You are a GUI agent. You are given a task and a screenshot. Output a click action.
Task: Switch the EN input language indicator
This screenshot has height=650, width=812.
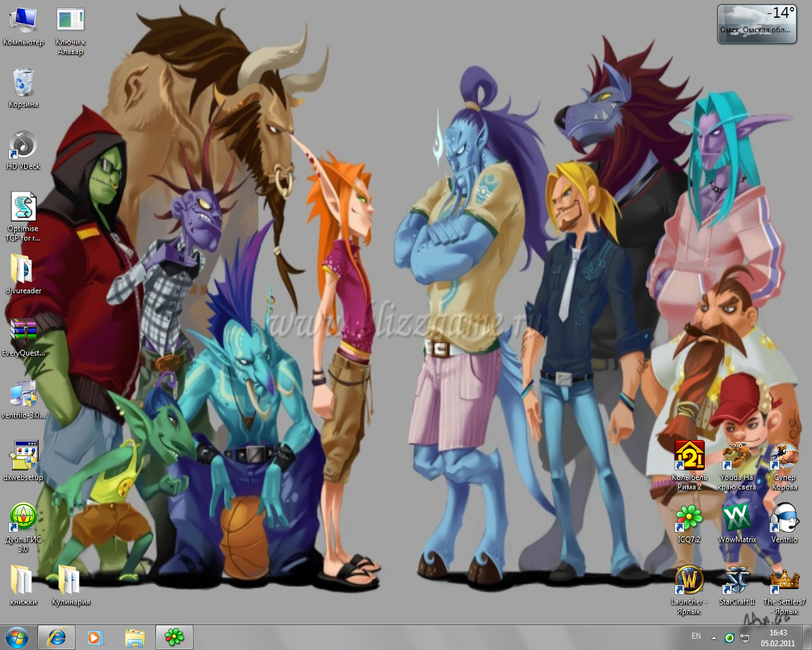(696, 636)
